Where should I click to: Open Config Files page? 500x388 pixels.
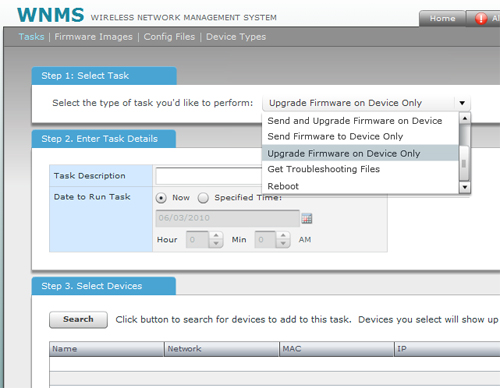click(169, 37)
